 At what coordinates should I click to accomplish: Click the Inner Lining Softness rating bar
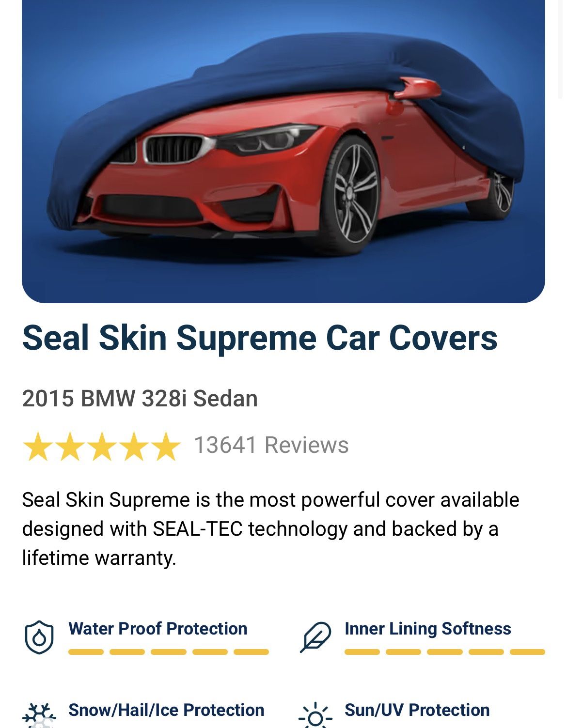coord(445,652)
